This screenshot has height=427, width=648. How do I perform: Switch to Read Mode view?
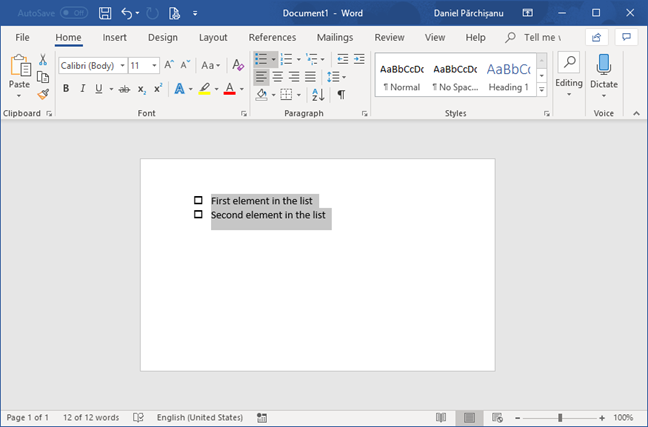(x=441, y=417)
